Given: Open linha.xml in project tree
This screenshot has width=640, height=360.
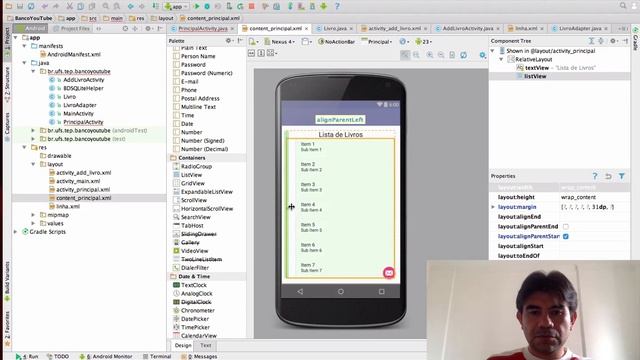Looking at the screenshot, I should pyautogui.click(x=68, y=206).
